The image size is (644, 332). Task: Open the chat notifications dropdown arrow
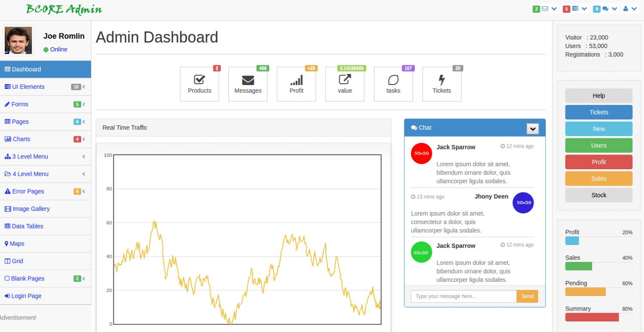pyautogui.click(x=615, y=9)
